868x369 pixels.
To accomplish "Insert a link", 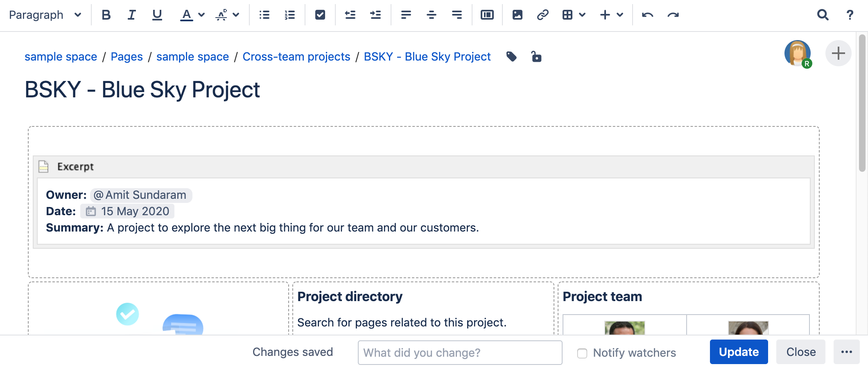I will click(x=542, y=15).
